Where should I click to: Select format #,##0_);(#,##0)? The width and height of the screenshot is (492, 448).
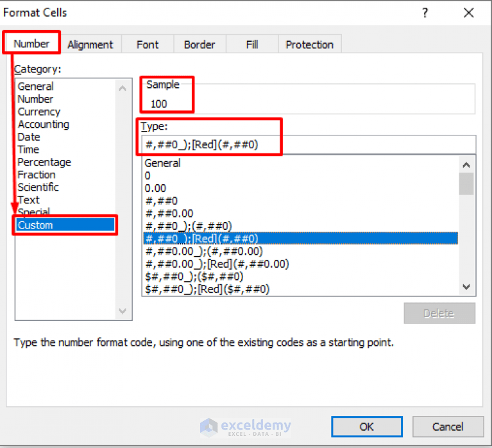301,226
